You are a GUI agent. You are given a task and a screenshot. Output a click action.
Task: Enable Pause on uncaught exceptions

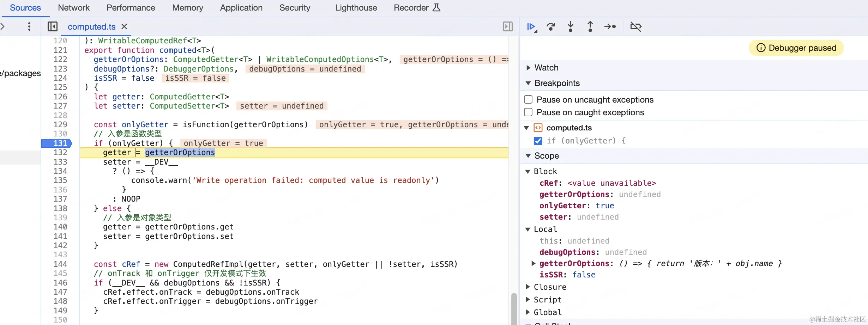click(x=528, y=99)
